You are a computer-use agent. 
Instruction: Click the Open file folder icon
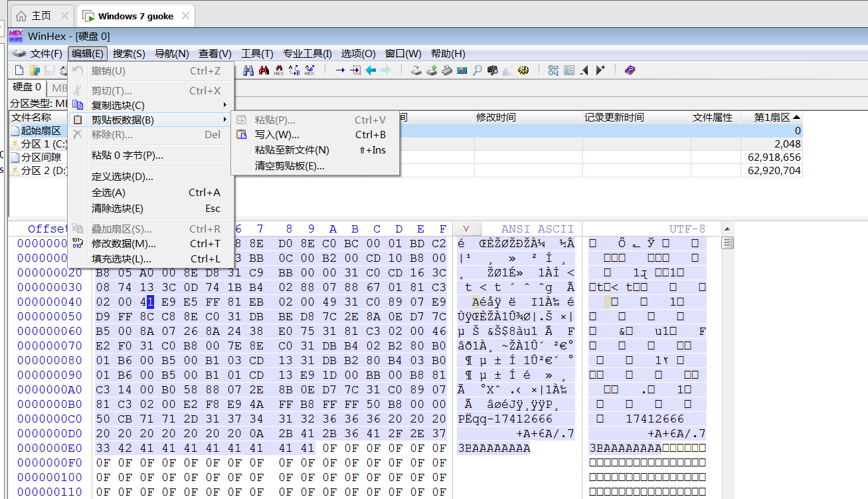pos(35,70)
